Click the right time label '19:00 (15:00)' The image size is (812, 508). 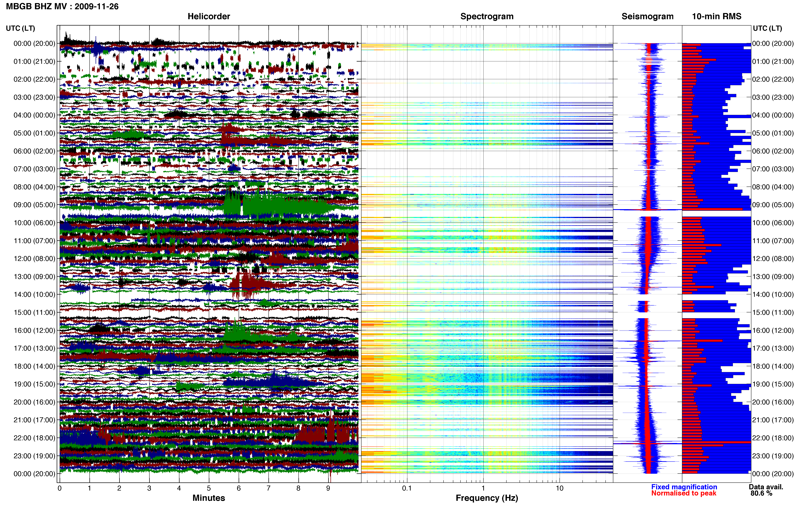point(773,384)
